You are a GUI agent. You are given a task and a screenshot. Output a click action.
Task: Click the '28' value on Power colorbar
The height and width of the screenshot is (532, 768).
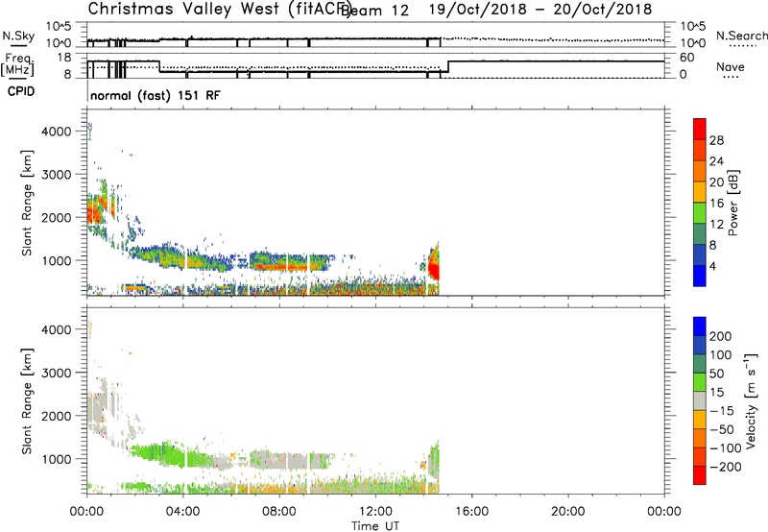pyautogui.click(x=716, y=140)
